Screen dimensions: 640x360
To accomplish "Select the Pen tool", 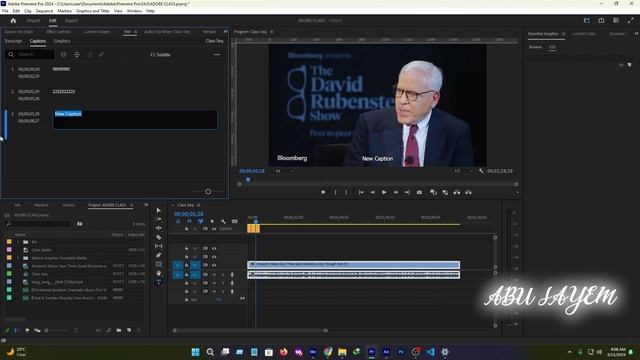I will 159,255.
